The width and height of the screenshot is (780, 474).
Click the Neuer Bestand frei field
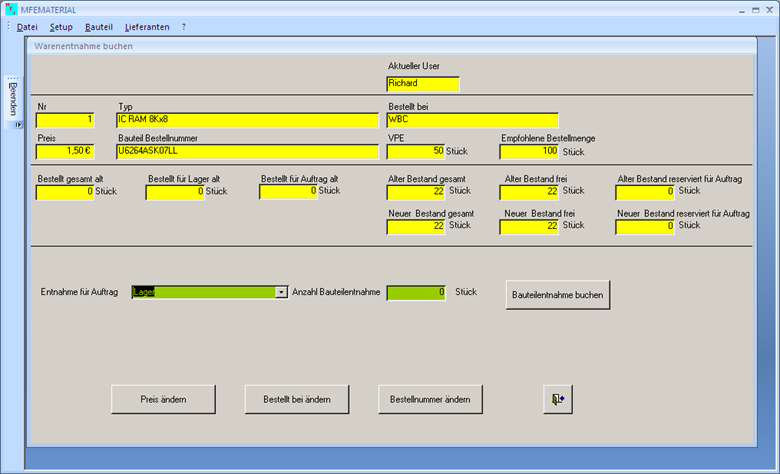point(529,226)
